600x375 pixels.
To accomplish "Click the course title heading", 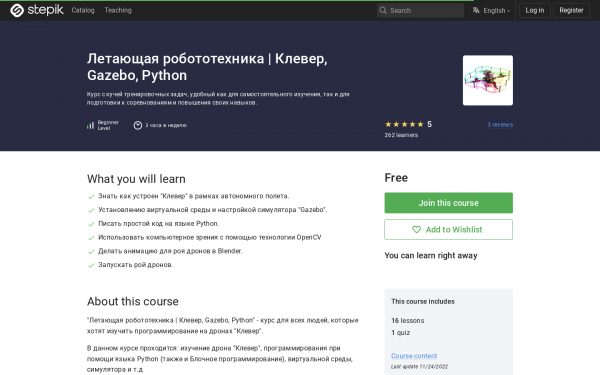I will pos(207,67).
